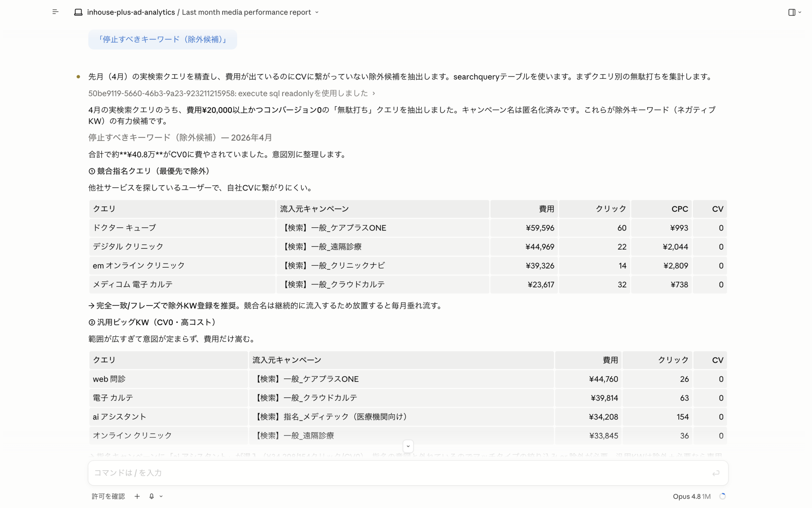
Task: Click the ¥59,596 cost cell
Action: 524,228
